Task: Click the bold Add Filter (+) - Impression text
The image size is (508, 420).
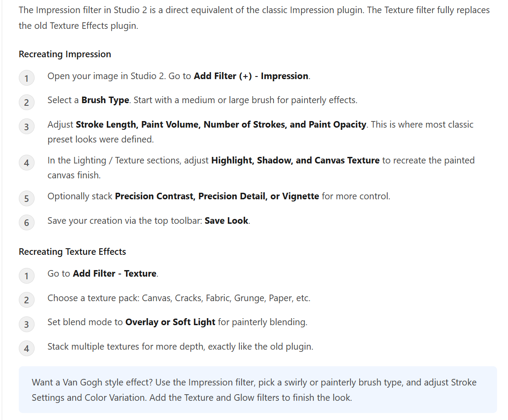Action: tap(251, 76)
